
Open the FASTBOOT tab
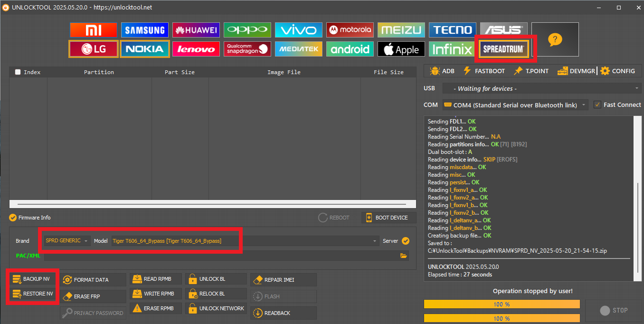[x=484, y=71]
